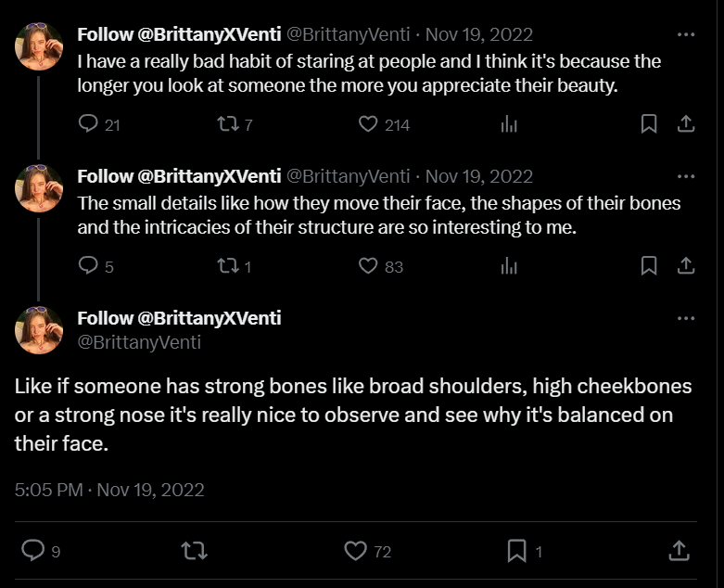
Task: Reply to the main tweet with 9 replies
Action: pyautogui.click(x=33, y=551)
